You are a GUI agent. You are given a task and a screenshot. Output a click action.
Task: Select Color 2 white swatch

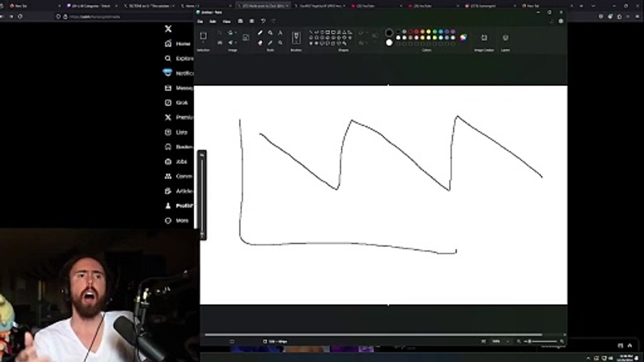point(389,43)
